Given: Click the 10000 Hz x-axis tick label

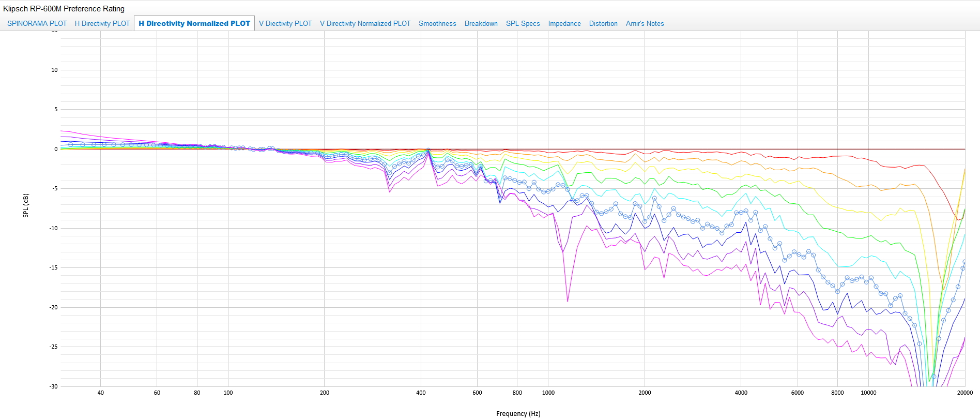Looking at the screenshot, I should point(868,393).
